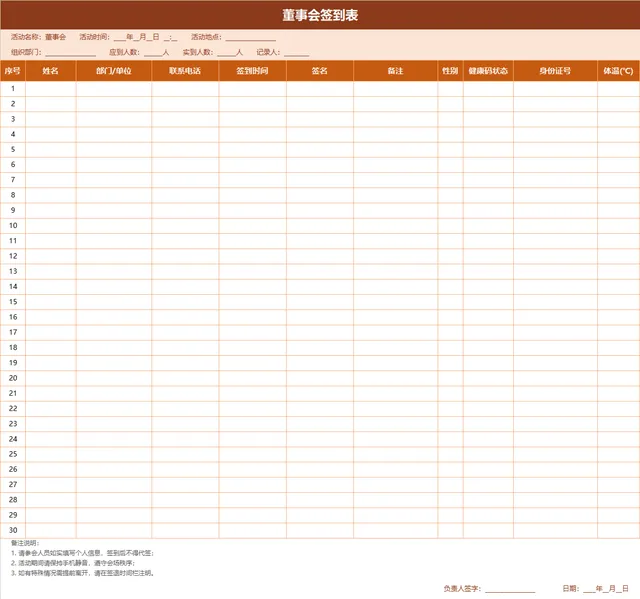Click the 备注 cell in row 18
Viewport: 640px width, 599px height.
pos(396,348)
